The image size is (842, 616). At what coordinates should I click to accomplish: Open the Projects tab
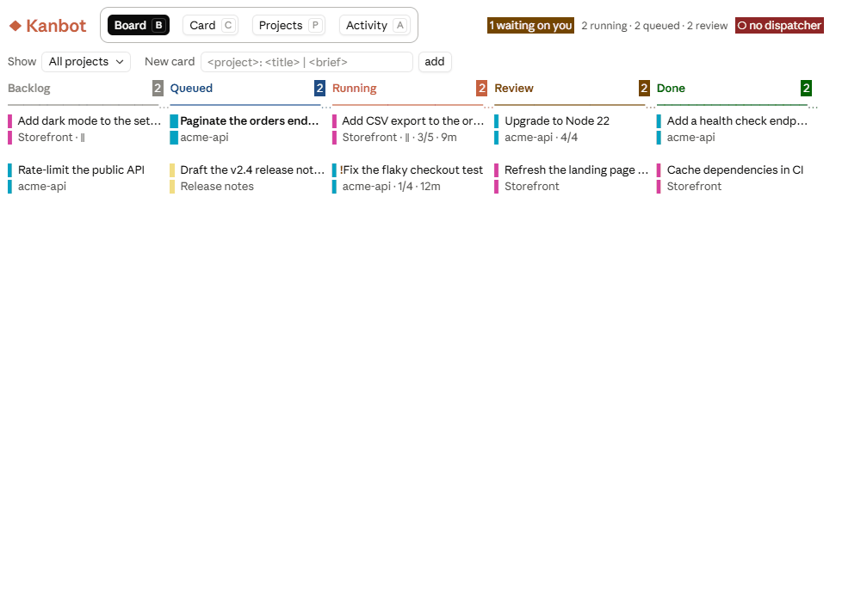(x=289, y=25)
